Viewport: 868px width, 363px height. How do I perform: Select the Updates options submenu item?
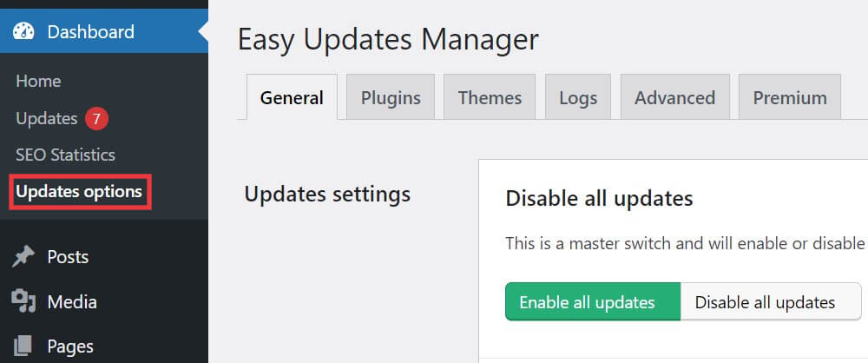(x=79, y=191)
